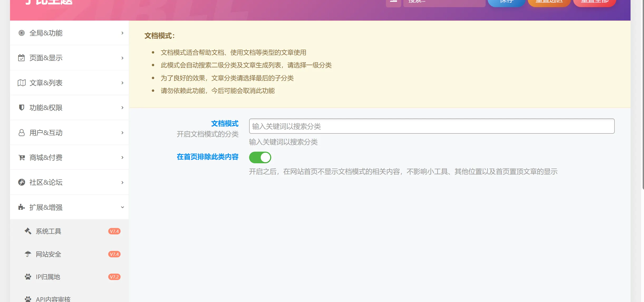Image resolution: width=644 pixels, height=302 pixels.
Task: Click the blue 文档模式 field label
Action: click(225, 123)
